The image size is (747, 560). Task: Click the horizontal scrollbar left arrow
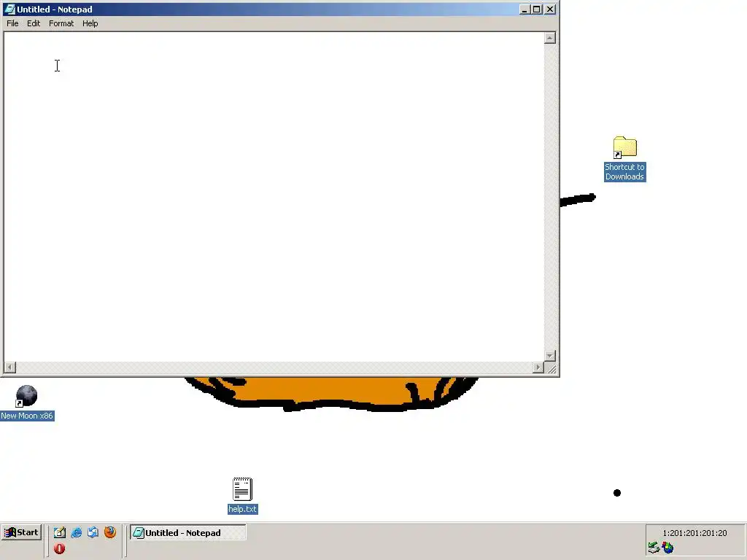point(10,367)
